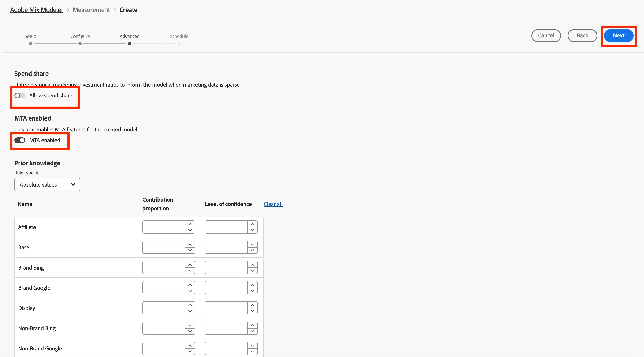Click the Back button
The image size is (644, 357).
[582, 35]
